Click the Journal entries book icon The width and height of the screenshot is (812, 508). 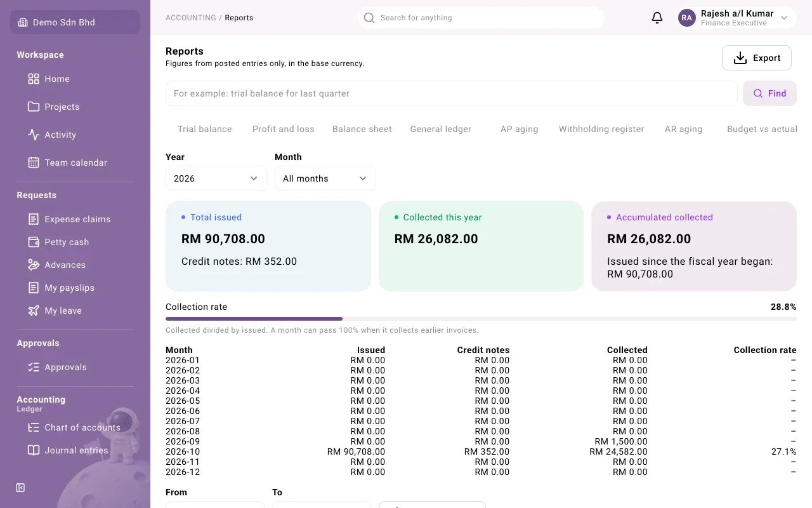click(34, 450)
